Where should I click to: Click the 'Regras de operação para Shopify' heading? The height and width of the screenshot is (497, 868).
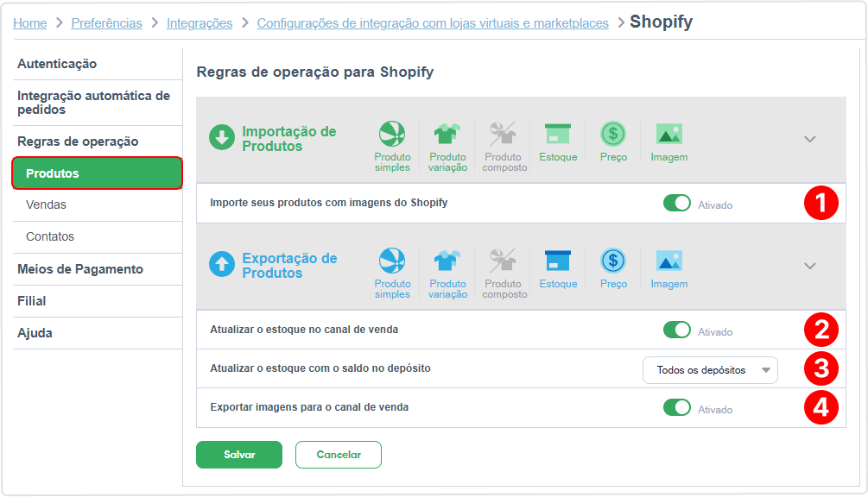coord(315,72)
